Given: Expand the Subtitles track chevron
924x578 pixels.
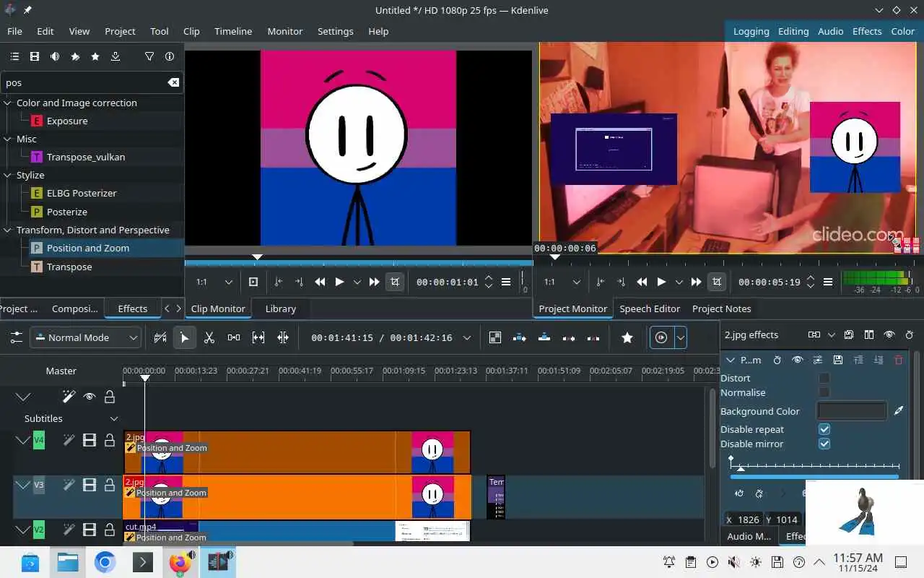Looking at the screenshot, I should 113,418.
